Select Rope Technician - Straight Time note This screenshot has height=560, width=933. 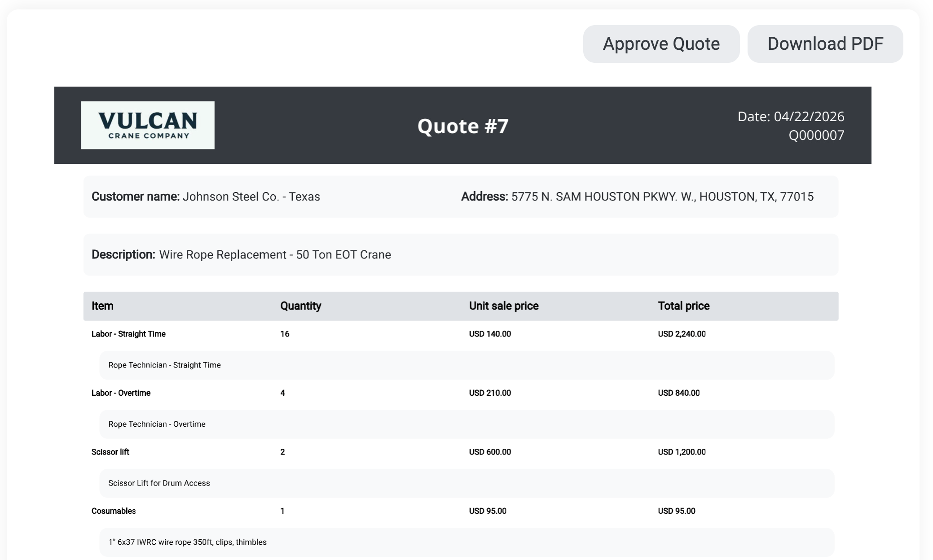[x=164, y=365]
